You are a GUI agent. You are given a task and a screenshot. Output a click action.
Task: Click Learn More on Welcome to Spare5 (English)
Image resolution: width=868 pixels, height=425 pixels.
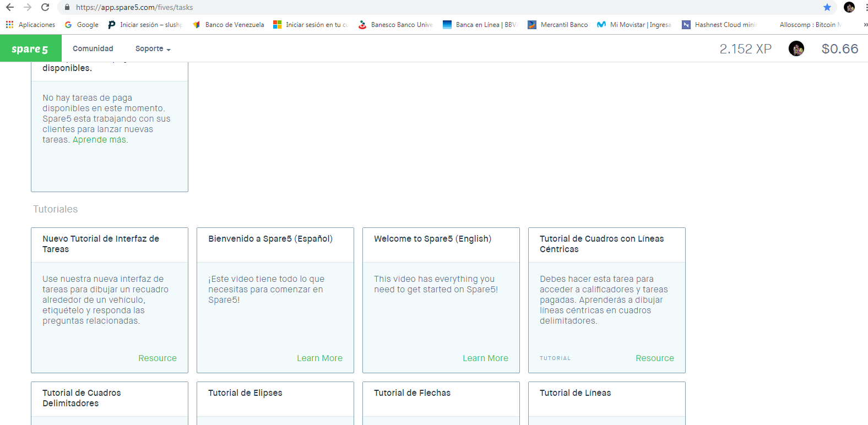(485, 358)
